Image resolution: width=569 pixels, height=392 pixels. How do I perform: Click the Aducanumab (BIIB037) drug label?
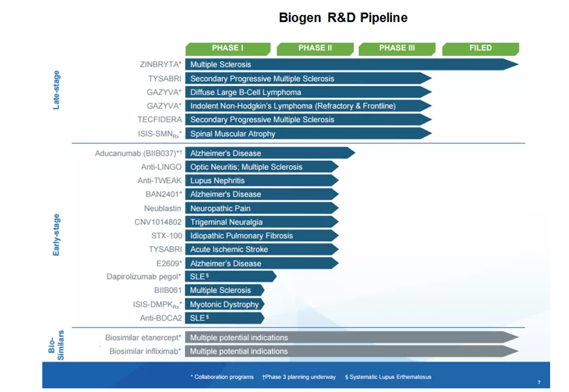pyautogui.click(x=138, y=154)
